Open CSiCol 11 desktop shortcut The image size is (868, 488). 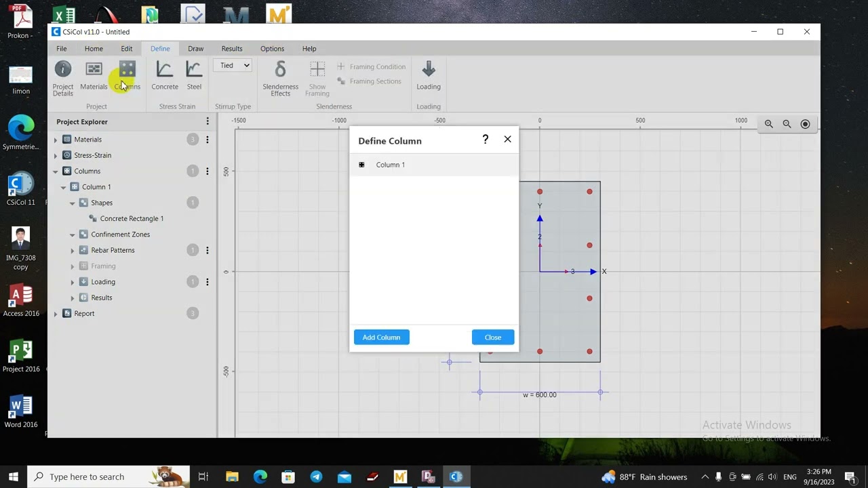[x=21, y=189]
